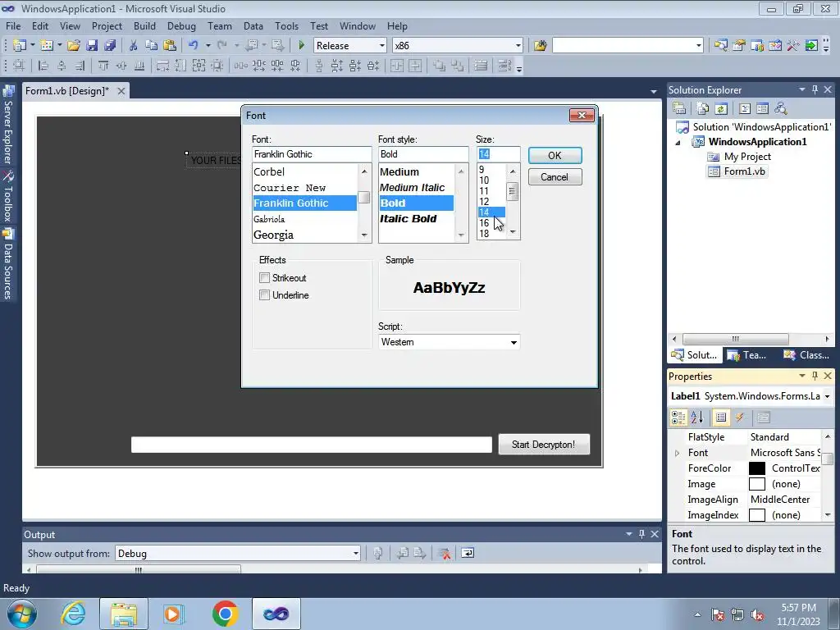Click Cancel in the Font dialog
Image resolution: width=840 pixels, height=630 pixels.
click(555, 177)
